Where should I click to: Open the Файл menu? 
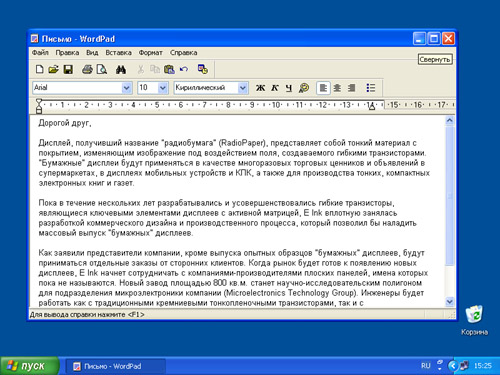click(40, 53)
